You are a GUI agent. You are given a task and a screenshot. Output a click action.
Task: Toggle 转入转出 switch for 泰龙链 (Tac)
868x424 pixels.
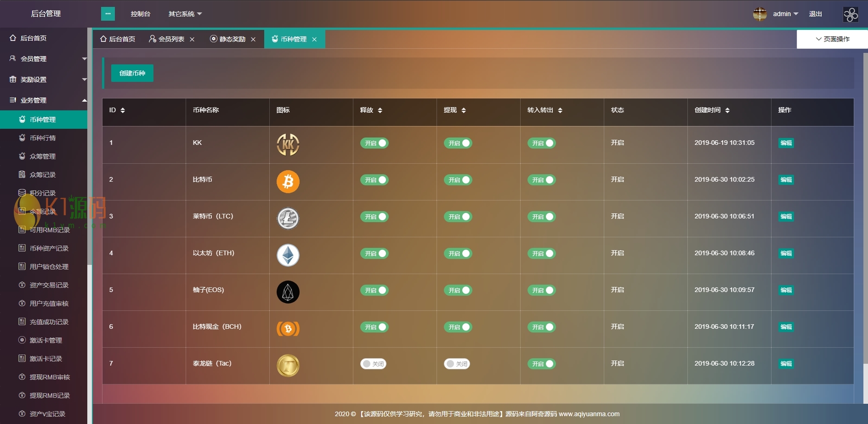[x=542, y=364]
